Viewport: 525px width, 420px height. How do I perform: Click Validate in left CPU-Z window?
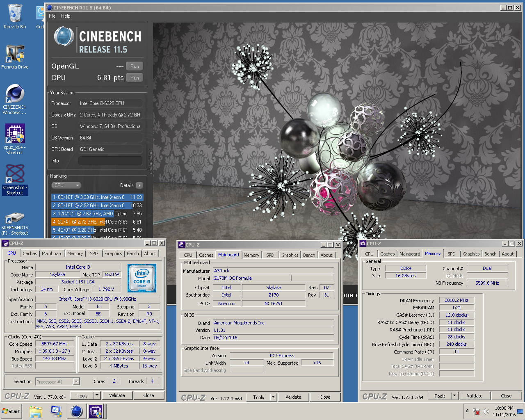point(117,396)
